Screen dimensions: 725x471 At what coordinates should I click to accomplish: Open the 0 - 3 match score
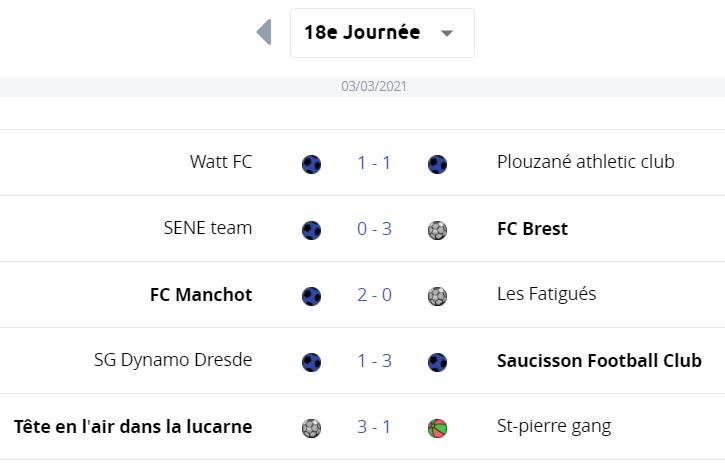pos(375,229)
